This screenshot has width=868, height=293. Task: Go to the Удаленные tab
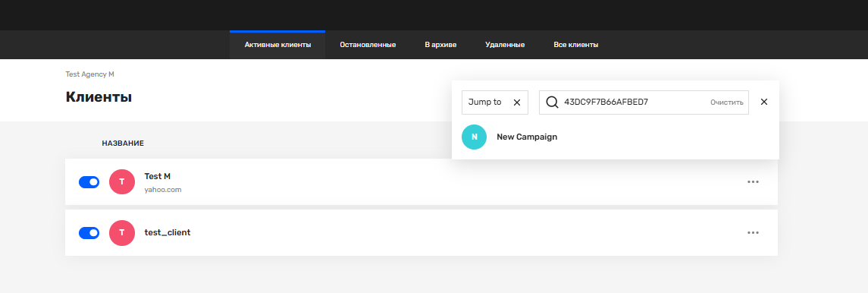click(505, 45)
